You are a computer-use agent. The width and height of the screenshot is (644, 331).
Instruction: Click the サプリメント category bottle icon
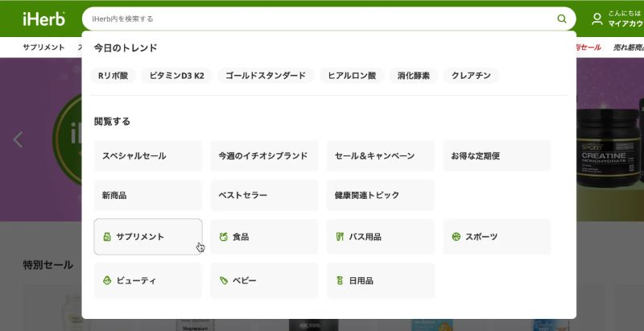coord(107,237)
